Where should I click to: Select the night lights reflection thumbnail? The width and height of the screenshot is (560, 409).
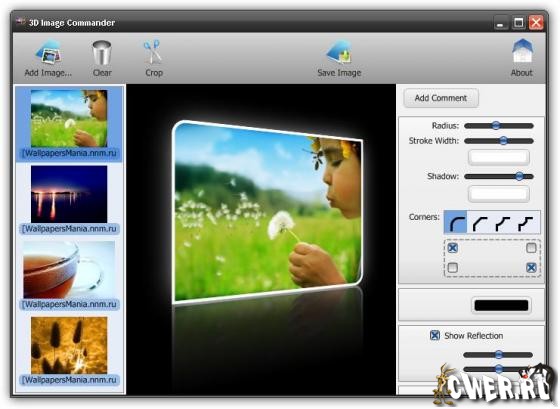point(69,194)
